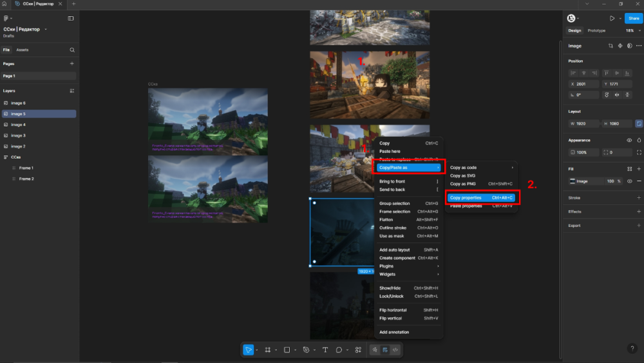The width and height of the screenshot is (644, 363).
Task: Select the Pen tool
Action: point(306,349)
